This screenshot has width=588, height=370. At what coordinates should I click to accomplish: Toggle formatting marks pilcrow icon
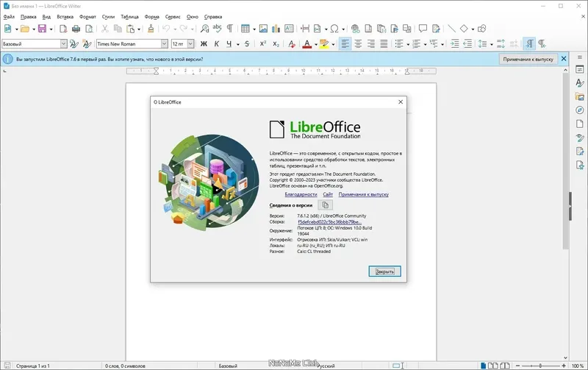(x=230, y=29)
